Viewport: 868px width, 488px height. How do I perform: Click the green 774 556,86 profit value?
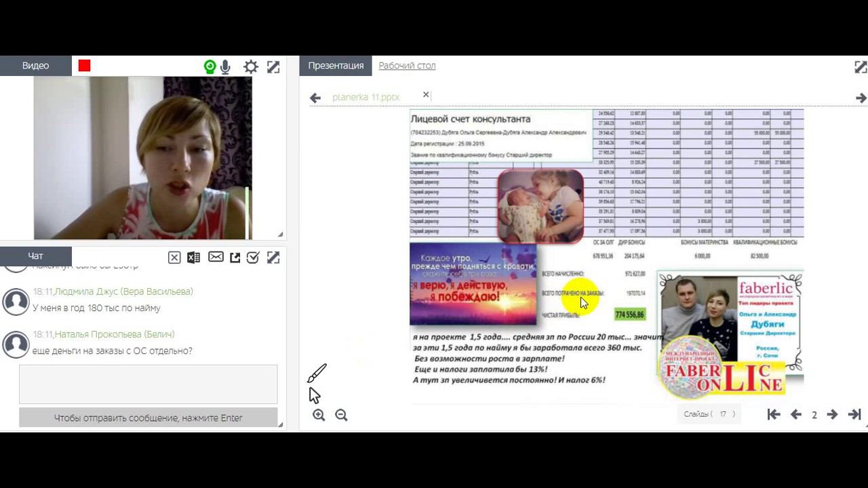(x=630, y=314)
